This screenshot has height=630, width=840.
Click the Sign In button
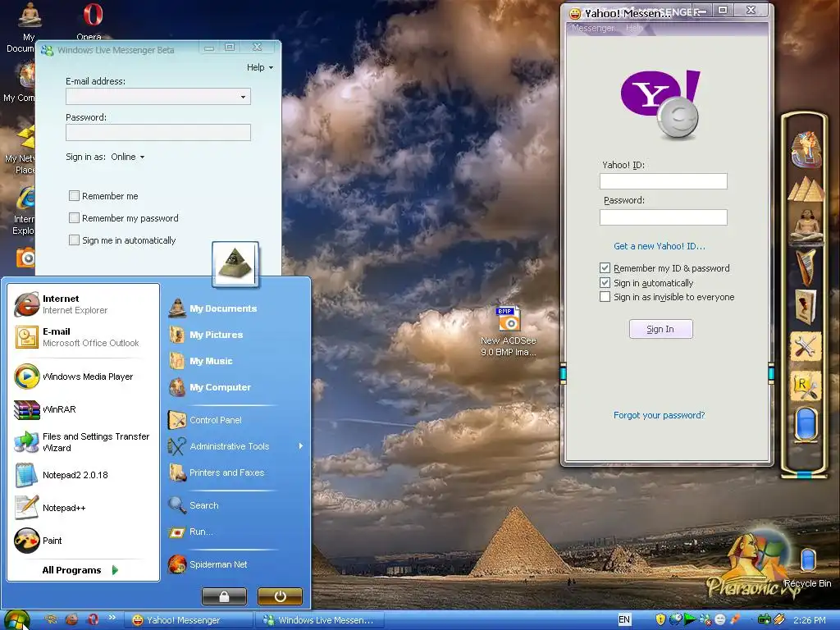tap(660, 329)
